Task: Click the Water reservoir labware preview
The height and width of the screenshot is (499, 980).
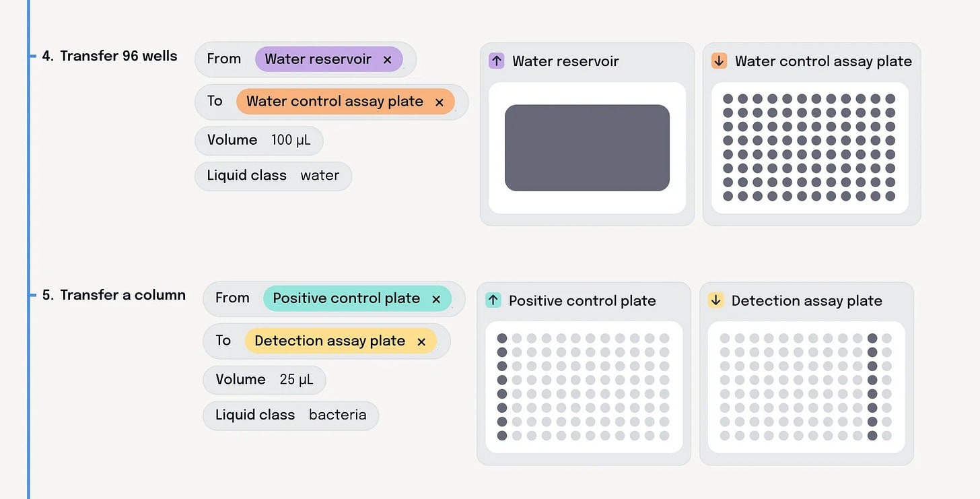Action: click(x=587, y=147)
